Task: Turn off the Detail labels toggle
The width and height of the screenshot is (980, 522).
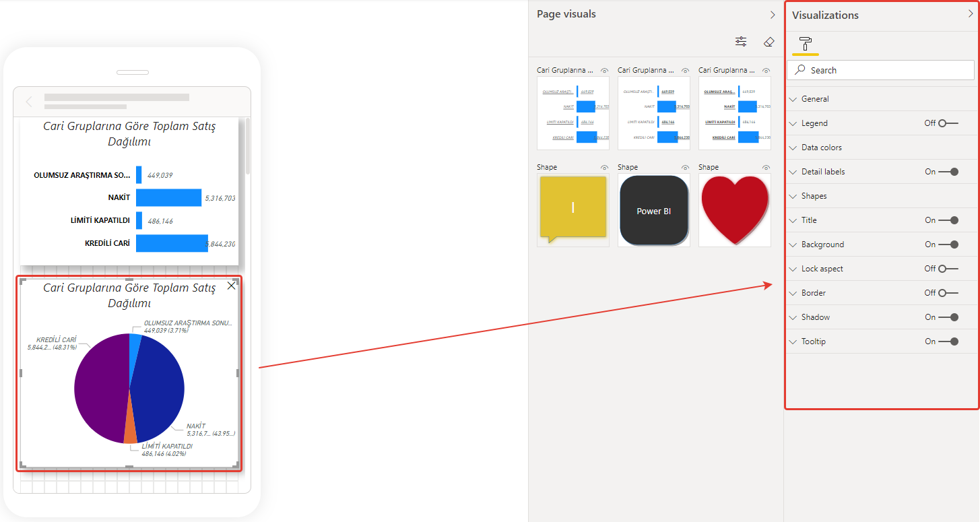Action: [x=948, y=172]
